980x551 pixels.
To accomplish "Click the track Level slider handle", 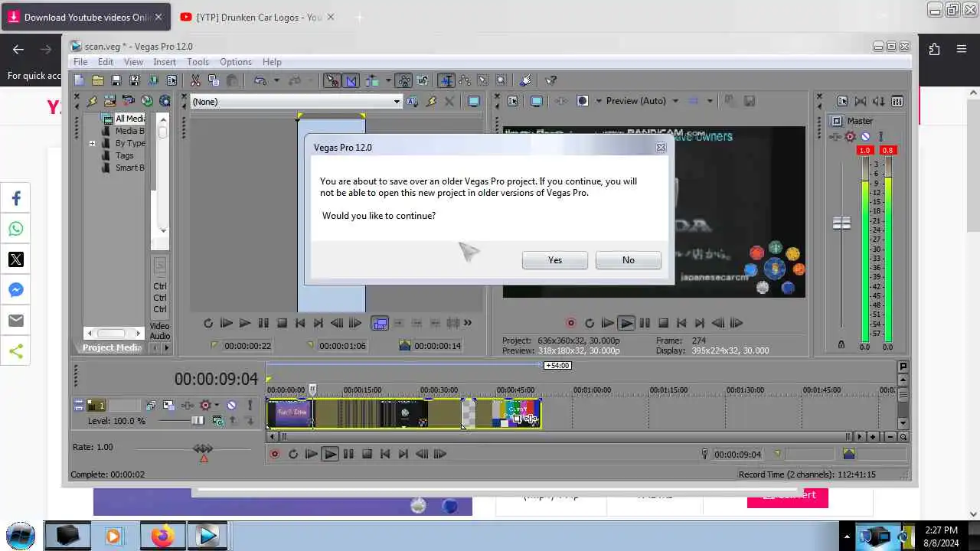I will pyautogui.click(x=198, y=421).
